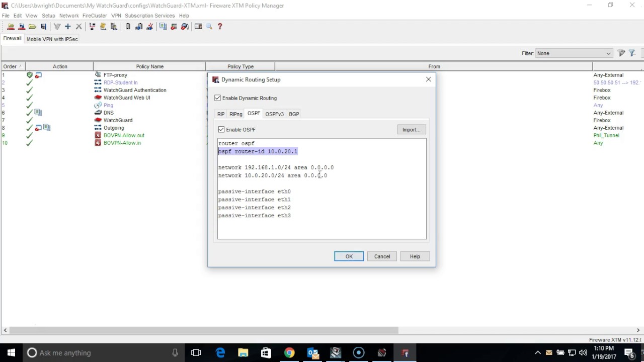Image resolution: width=644 pixels, height=362 pixels.
Task: Open the Network menu
Action: pos(69,16)
